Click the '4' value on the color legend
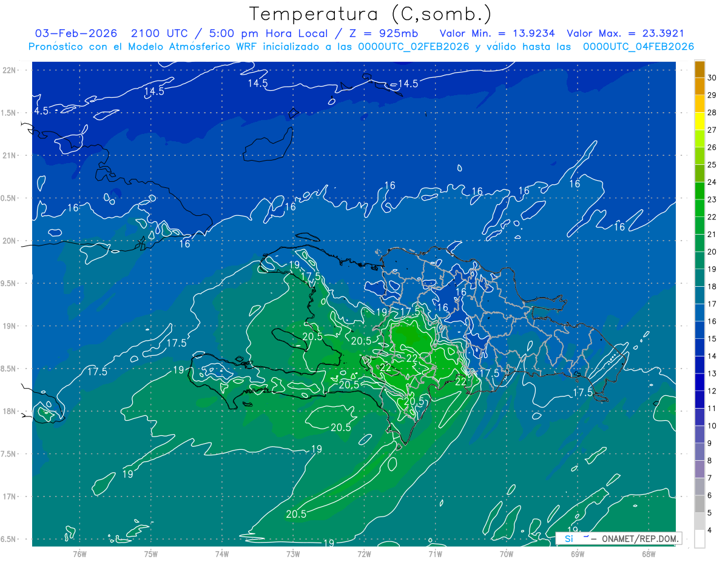The width and height of the screenshot is (728, 562). pos(710,530)
